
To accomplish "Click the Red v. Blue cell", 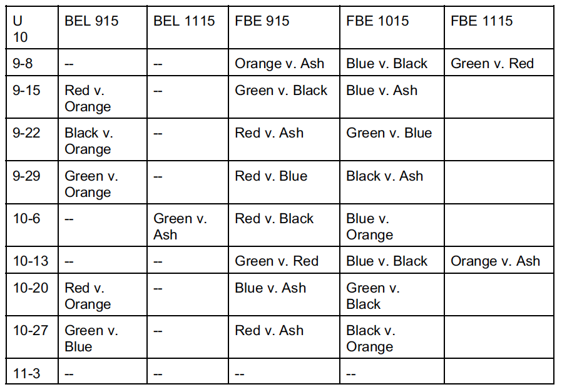I will tap(271, 176).
